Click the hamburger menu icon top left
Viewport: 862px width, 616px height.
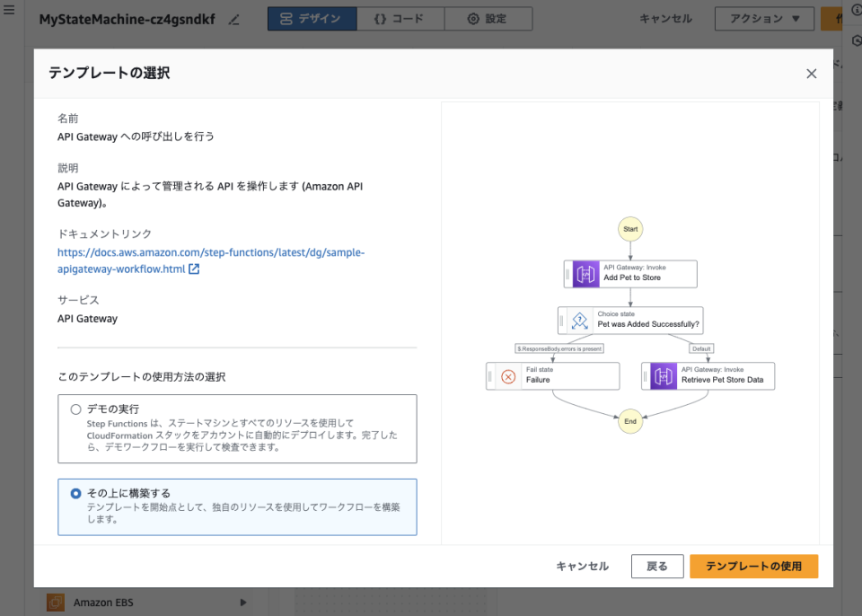point(9,16)
